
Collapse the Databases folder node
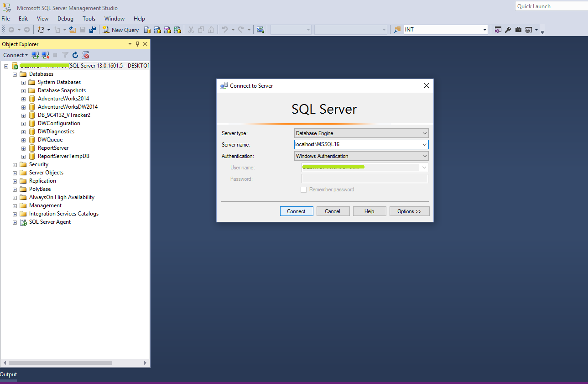tap(15, 74)
